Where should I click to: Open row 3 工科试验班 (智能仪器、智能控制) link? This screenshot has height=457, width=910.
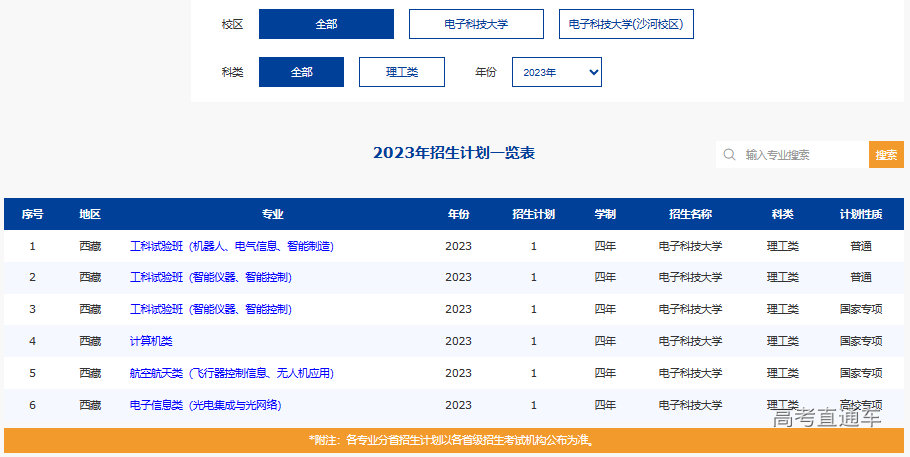tap(210, 309)
